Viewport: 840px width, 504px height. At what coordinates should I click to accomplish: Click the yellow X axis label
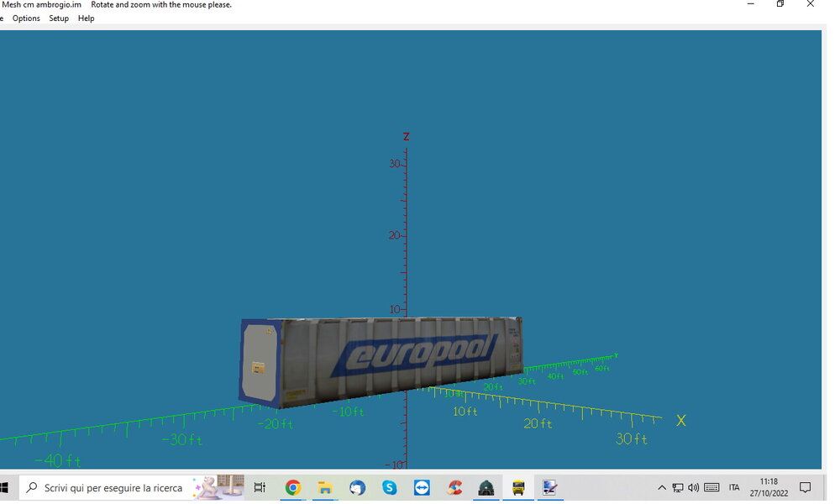(x=681, y=421)
